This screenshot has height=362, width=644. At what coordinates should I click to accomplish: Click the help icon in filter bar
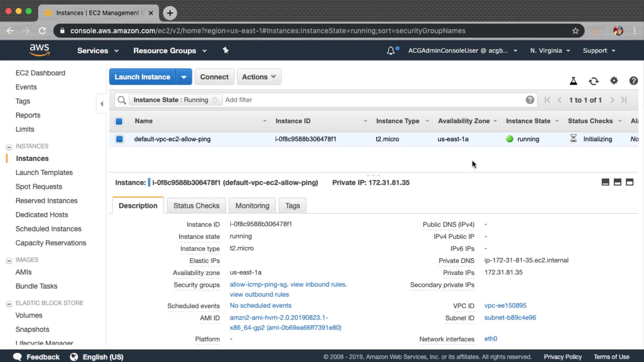tap(530, 100)
